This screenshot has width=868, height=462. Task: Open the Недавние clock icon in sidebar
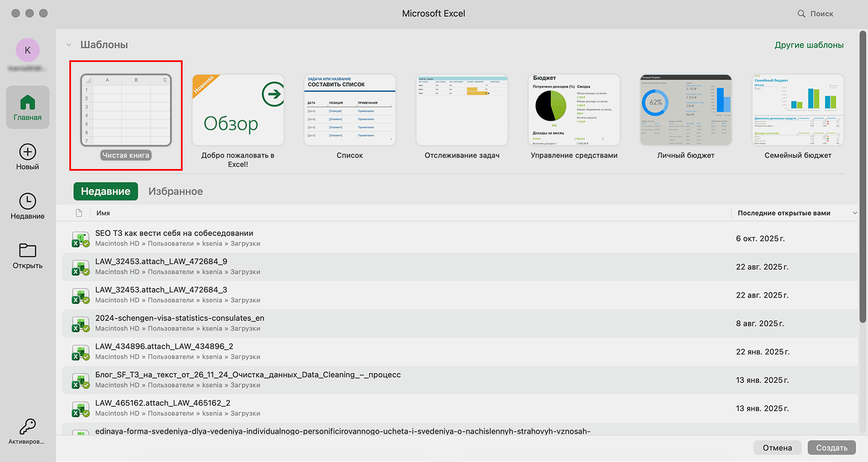pyautogui.click(x=28, y=201)
